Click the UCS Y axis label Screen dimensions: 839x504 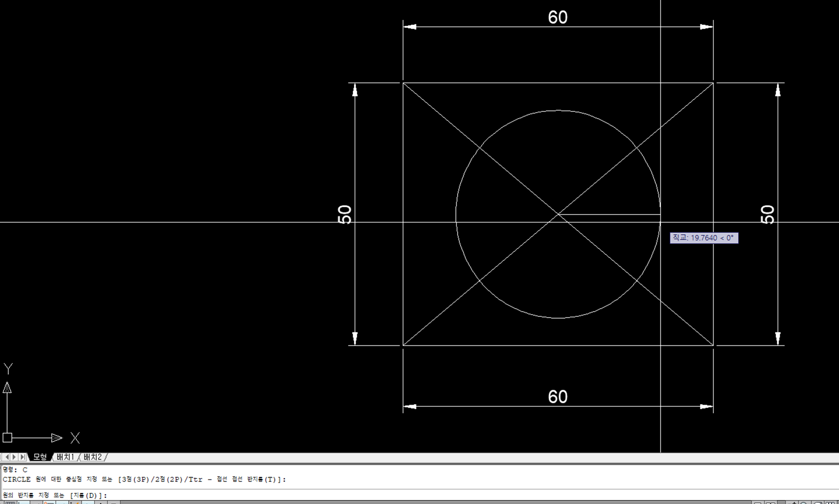tap(8, 368)
